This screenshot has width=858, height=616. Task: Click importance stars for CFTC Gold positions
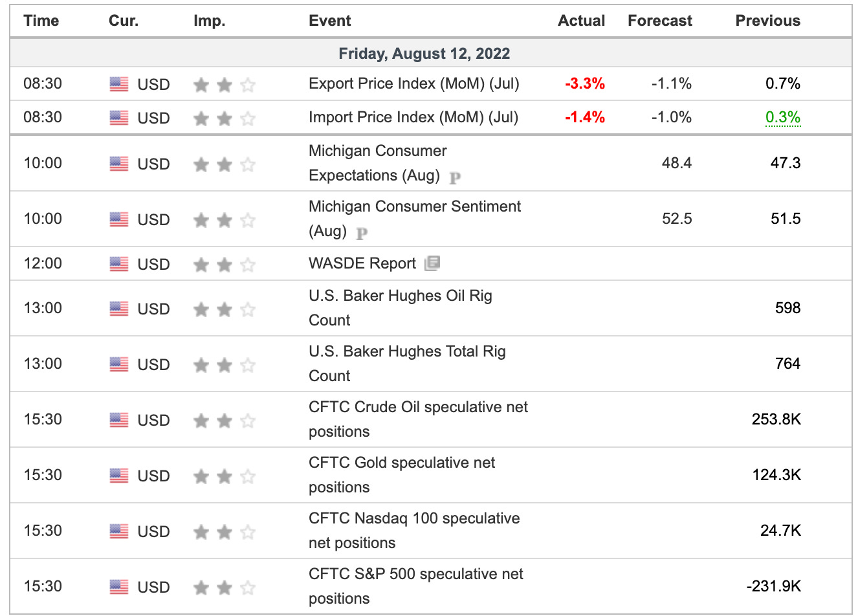point(224,477)
